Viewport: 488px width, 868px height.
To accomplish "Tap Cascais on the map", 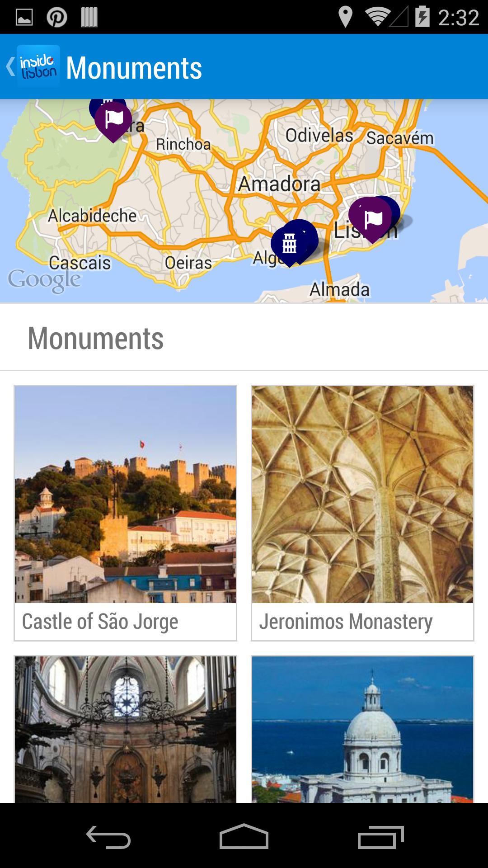I will click(x=80, y=263).
